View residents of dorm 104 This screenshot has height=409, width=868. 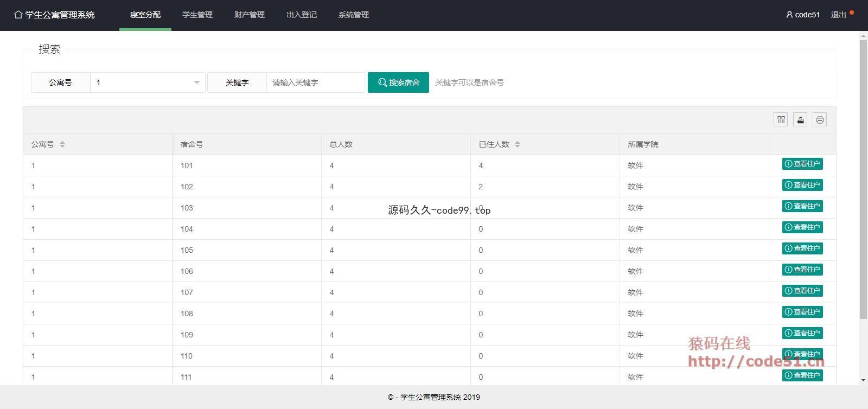coord(802,227)
